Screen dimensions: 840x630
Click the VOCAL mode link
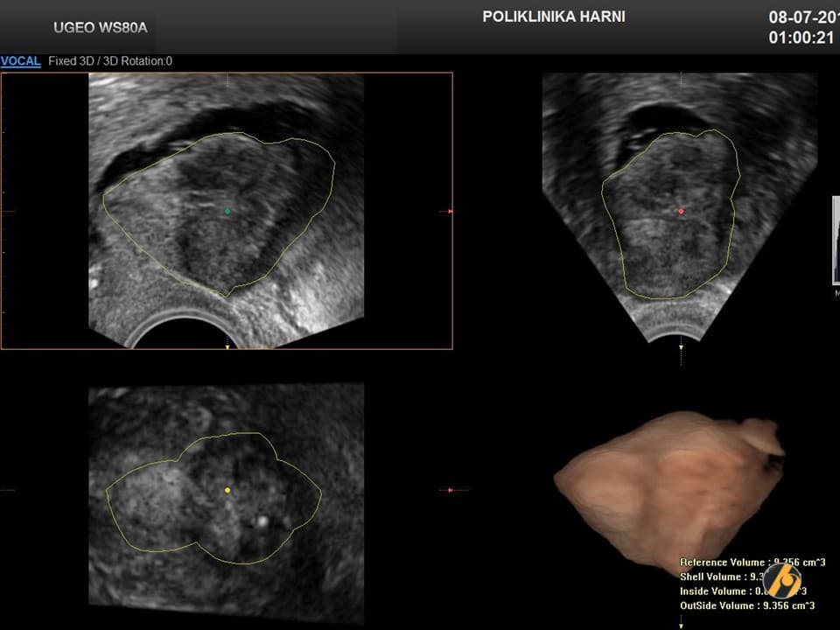(20, 61)
